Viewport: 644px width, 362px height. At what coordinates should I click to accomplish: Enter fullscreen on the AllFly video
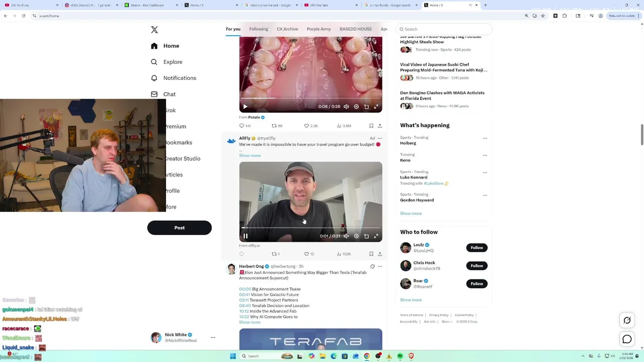point(376,236)
